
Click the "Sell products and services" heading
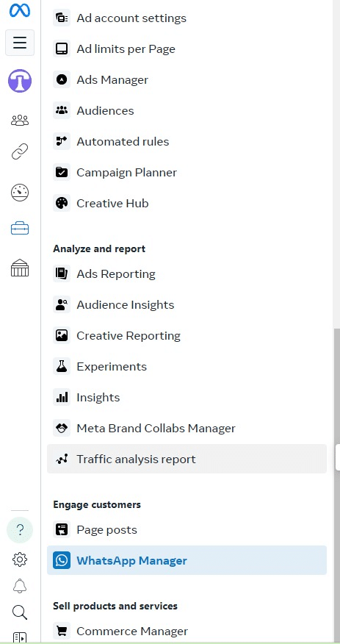tap(115, 607)
